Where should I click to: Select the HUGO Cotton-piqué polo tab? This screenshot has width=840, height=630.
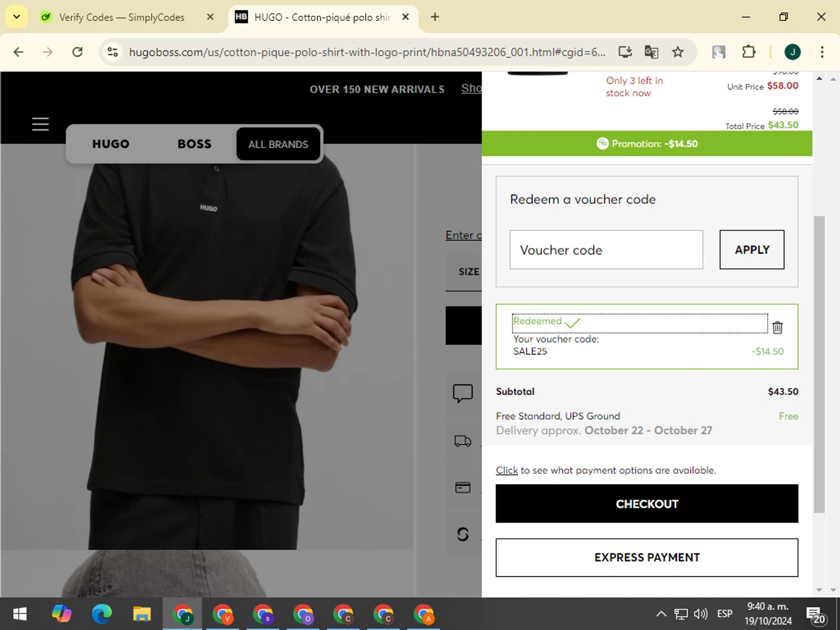322,17
